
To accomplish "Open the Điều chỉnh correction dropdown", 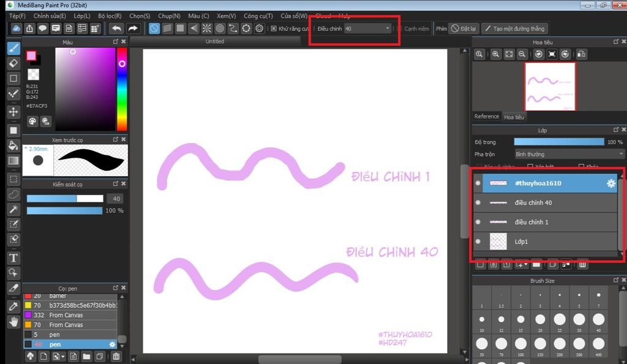I will pyautogui.click(x=367, y=28).
